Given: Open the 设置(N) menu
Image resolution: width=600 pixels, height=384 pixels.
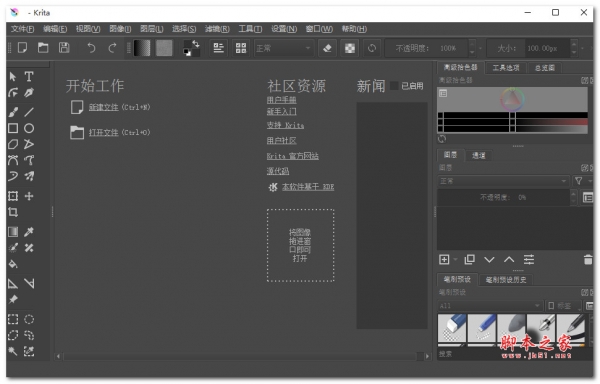Looking at the screenshot, I should click(284, 29).
